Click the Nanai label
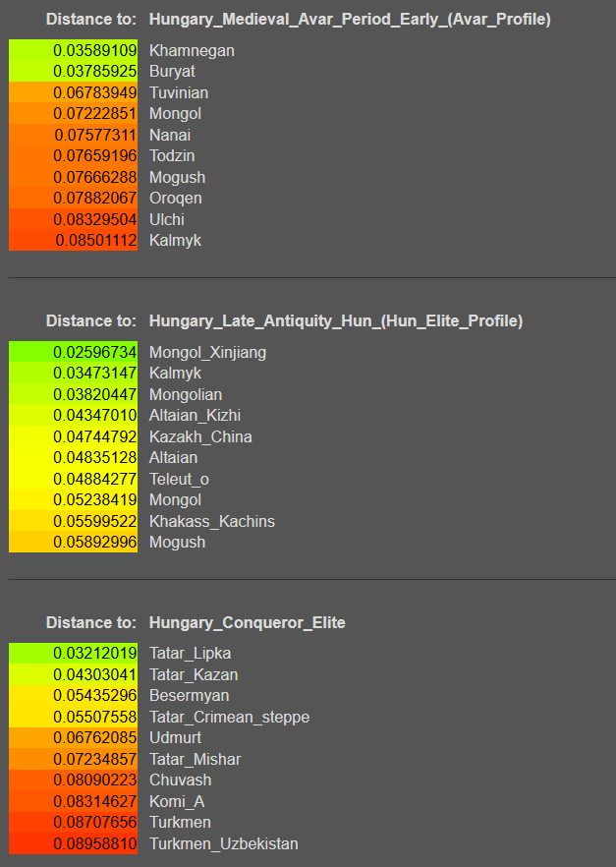Viewport: 616px width, 867px height. [x=170, y=135]
